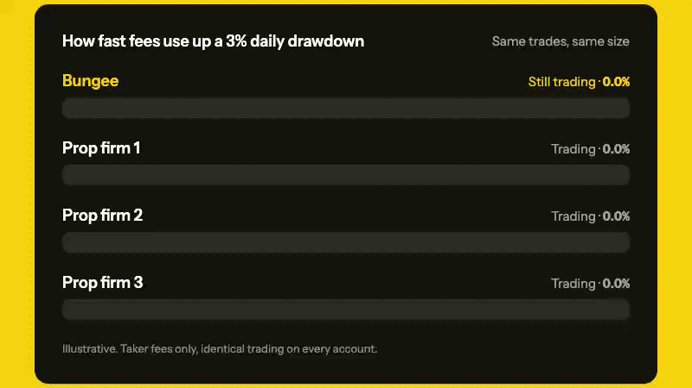
Task: Click the Bungee label
Action: tap(90, 81)
